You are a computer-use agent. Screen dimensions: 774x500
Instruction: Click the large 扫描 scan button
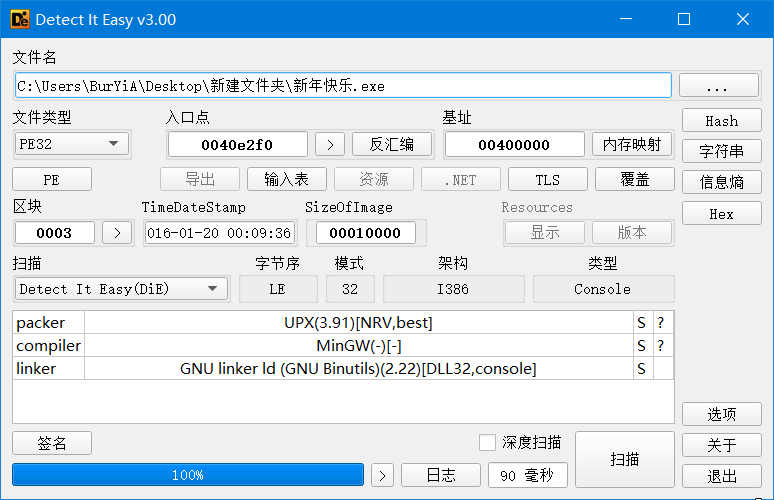tap(625, 459)
